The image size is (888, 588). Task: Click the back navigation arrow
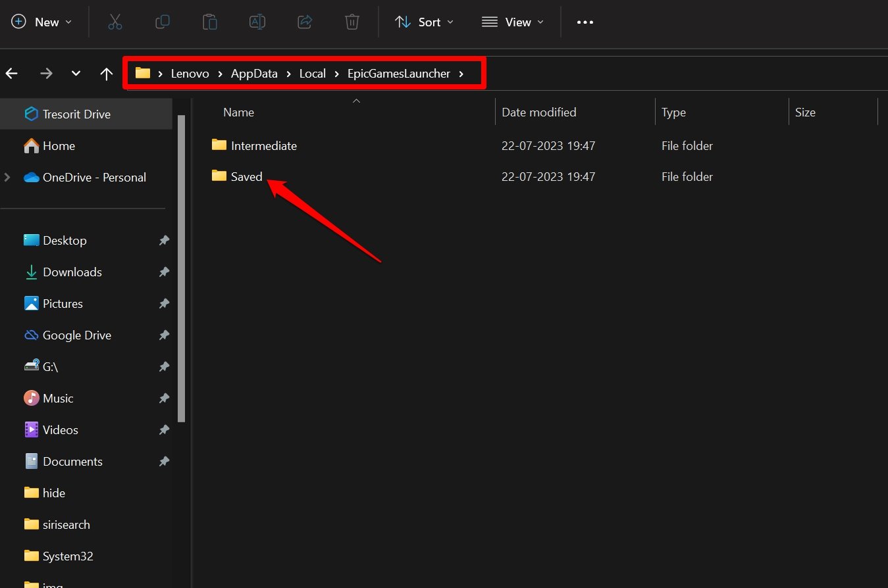pos(11,73)
